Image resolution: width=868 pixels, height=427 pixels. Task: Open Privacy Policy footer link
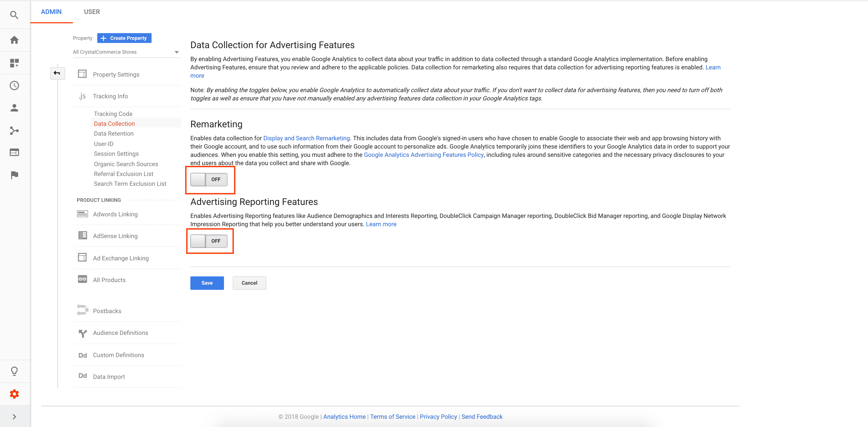[x=438, y=417]
